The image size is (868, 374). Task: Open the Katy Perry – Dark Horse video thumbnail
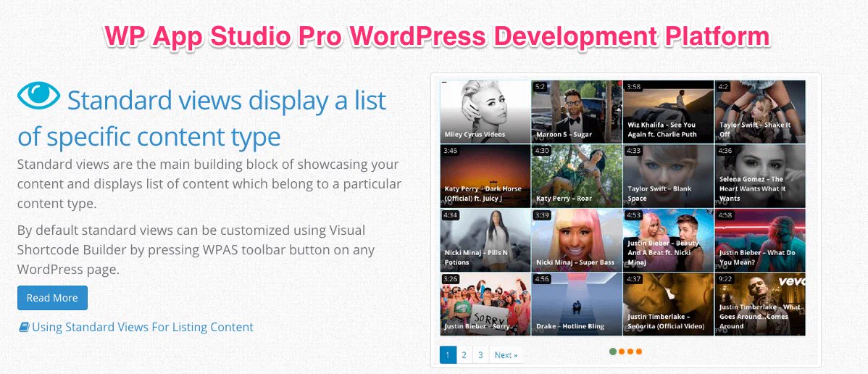485,176
